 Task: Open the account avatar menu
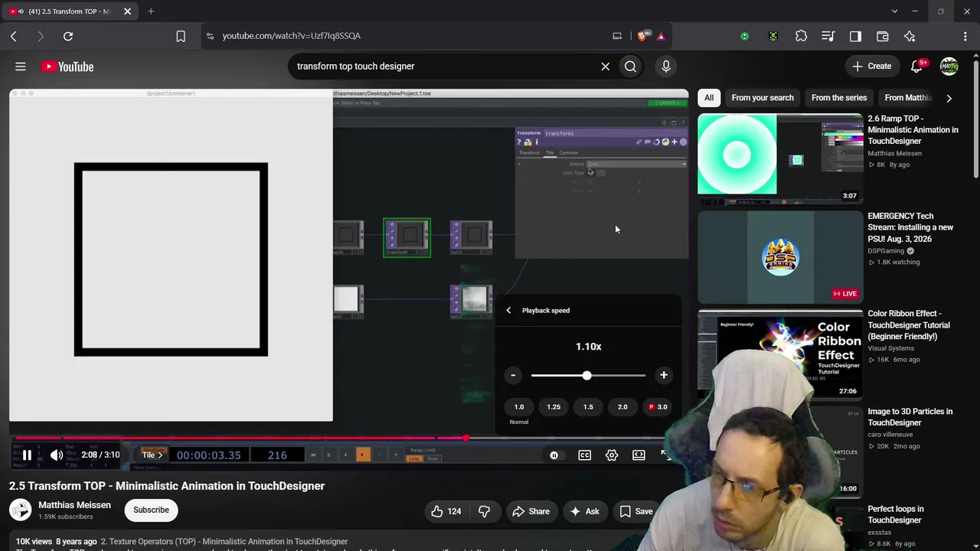click(949, 67)
